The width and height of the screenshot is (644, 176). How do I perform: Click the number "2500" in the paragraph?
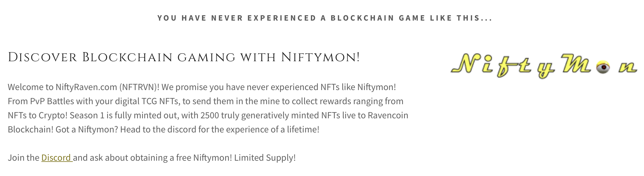210,115
